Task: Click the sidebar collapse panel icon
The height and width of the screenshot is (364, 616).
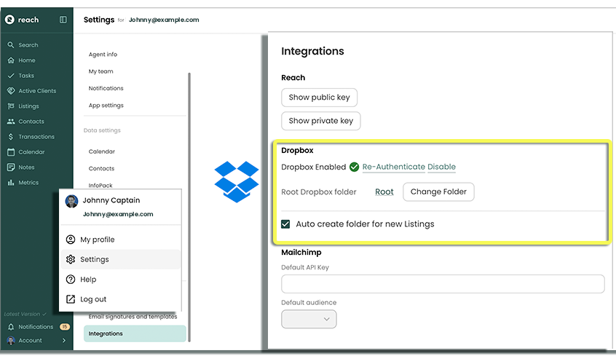Action: [63, 20]
